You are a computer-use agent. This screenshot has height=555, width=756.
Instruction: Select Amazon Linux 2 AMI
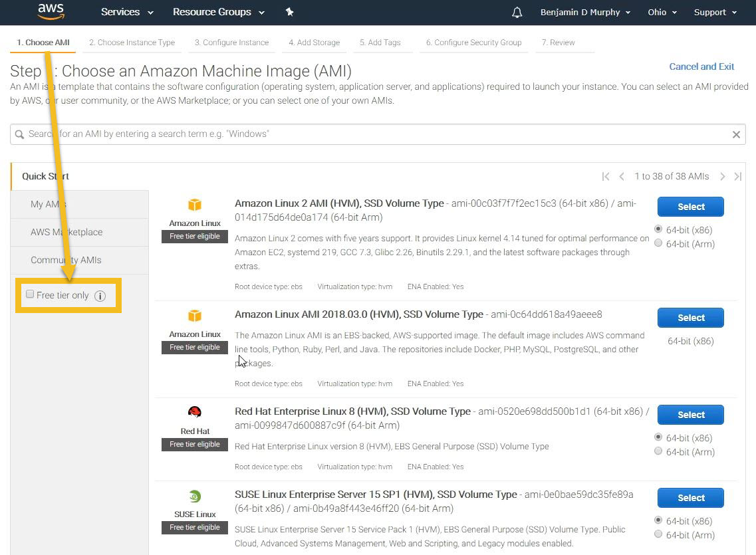pos(690,207)
